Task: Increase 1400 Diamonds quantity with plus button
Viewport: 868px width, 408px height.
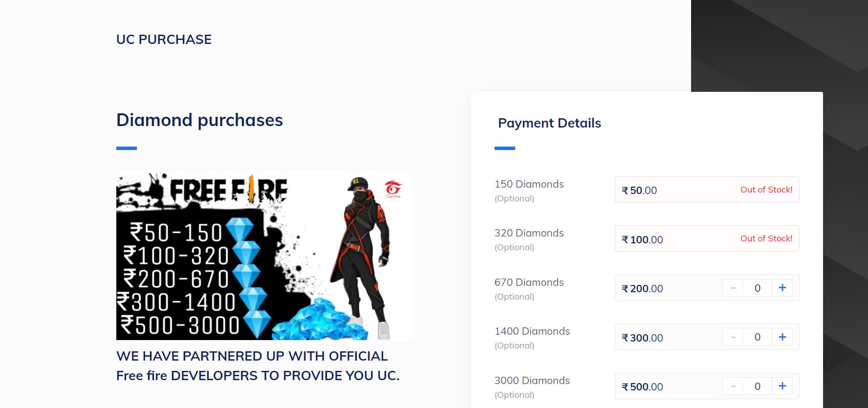Action: point(782,337)
